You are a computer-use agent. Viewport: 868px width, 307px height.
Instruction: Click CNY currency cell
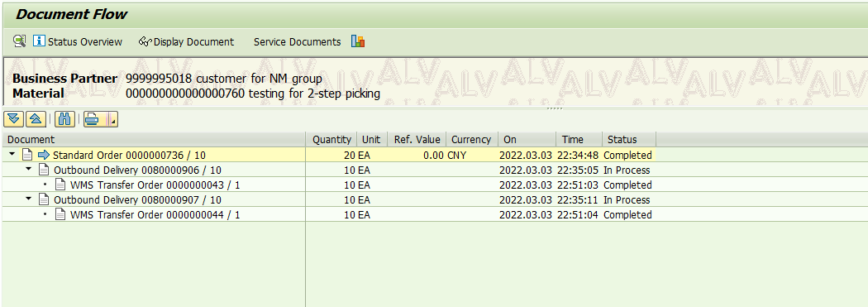pyautogui.click(x=456, y=156)
